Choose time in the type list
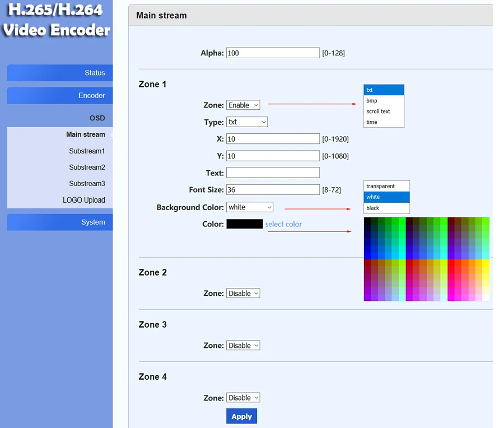 coord(384,122)
